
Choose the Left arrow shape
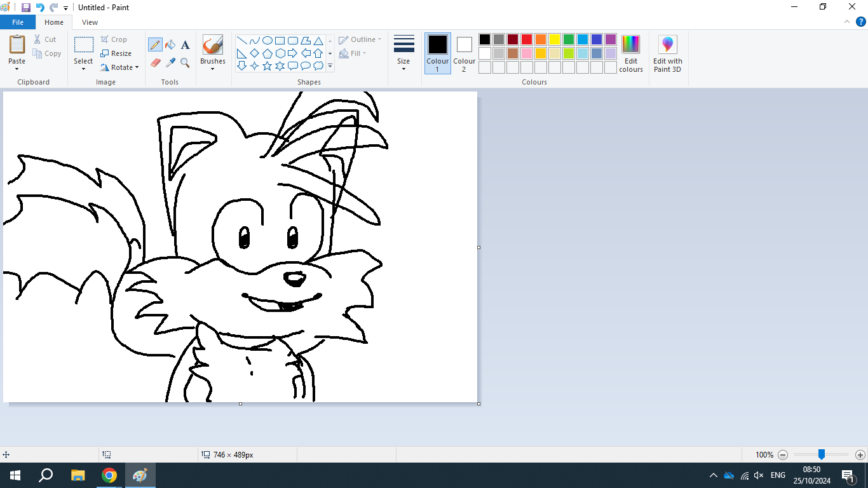tap(306, 53)
